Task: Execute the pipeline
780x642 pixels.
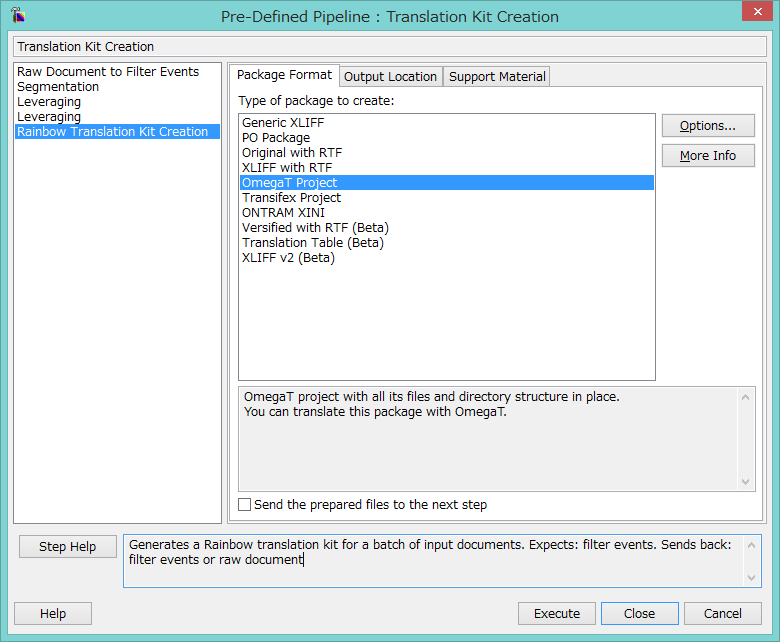Action: coord(557,614)
